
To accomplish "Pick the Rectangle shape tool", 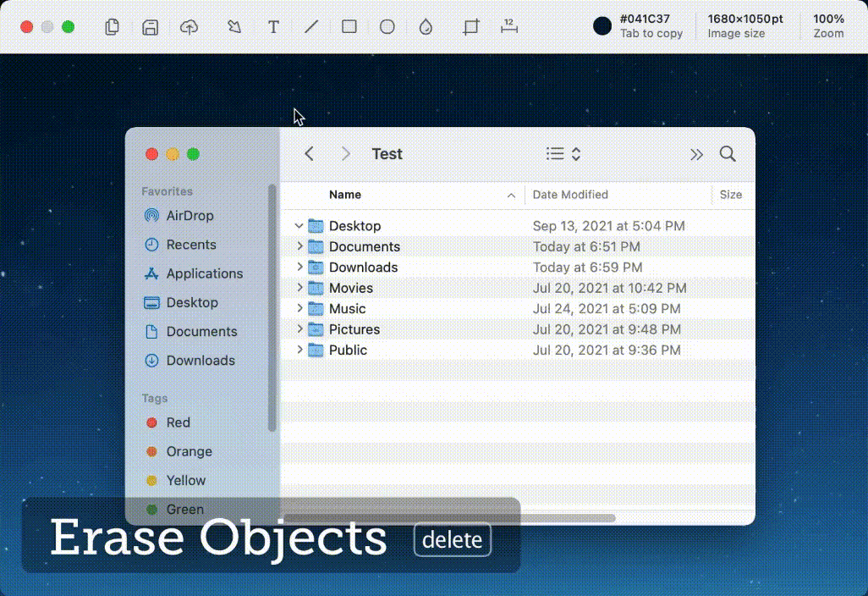I will point(349,27).
